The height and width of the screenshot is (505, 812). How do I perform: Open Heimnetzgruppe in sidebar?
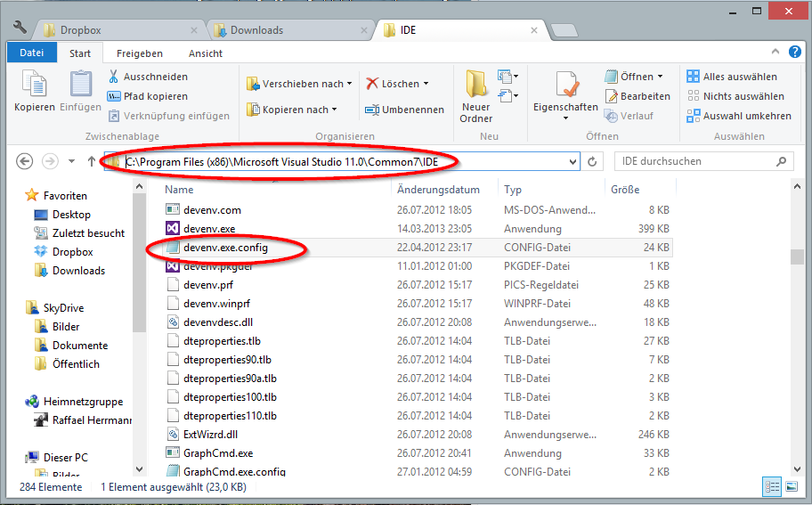[x=83, y=402]
